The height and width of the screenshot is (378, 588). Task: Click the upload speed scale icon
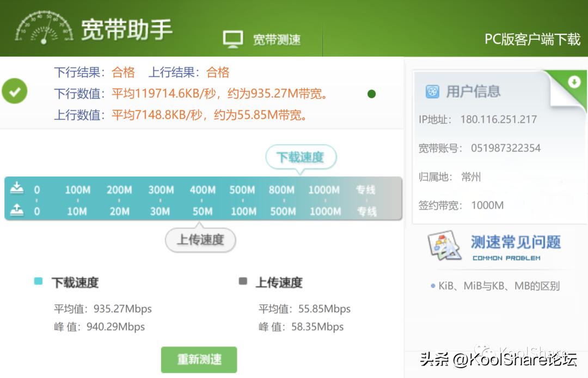17,208
